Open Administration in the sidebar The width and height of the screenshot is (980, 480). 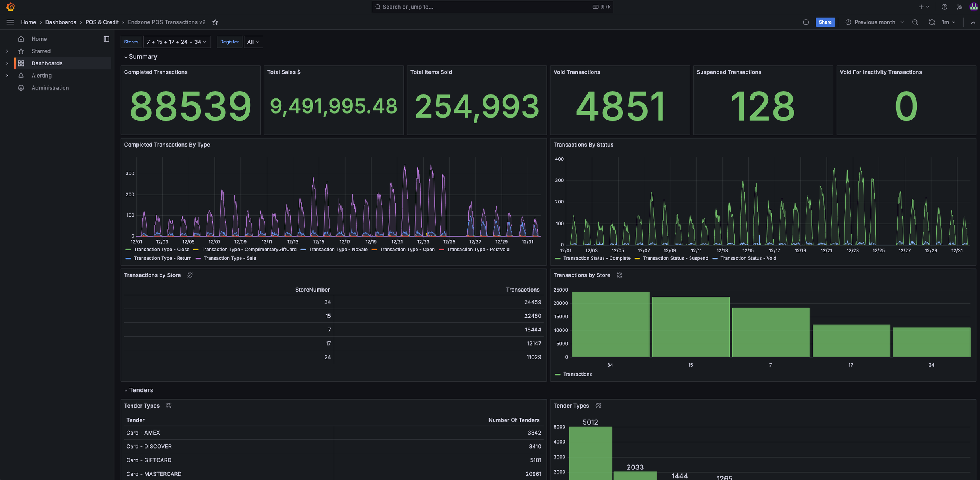[x=50, y=88]
